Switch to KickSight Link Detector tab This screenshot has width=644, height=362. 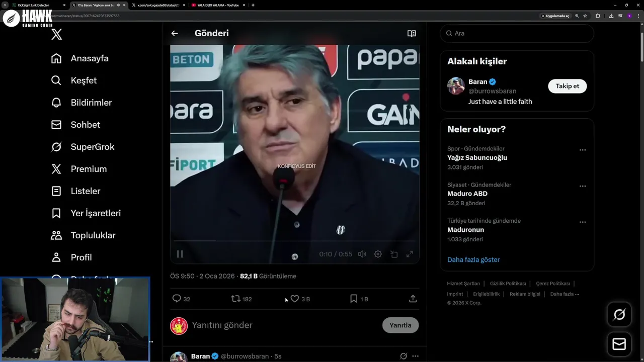click(x=38, y=5)
